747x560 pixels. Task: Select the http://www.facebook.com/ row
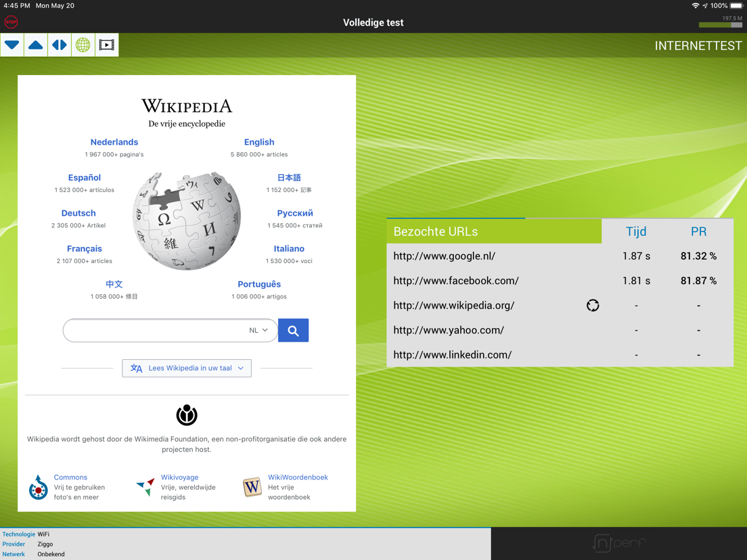coord(560,281)
